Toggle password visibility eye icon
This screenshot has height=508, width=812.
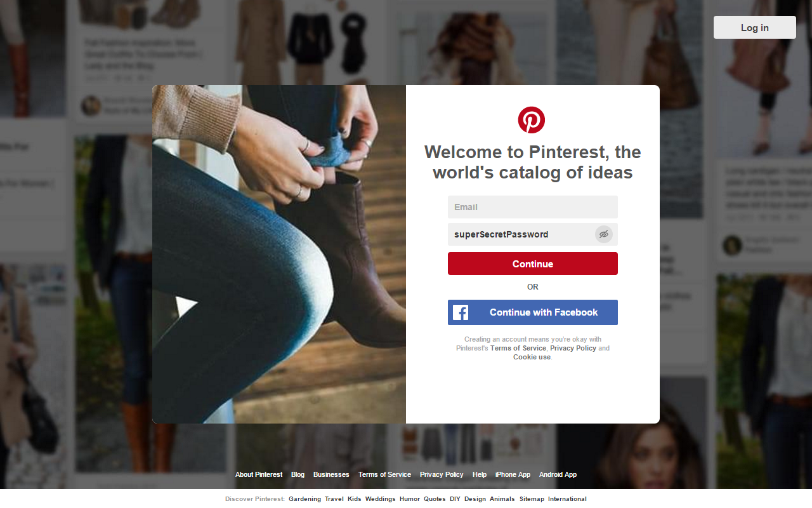pos(604,234)
